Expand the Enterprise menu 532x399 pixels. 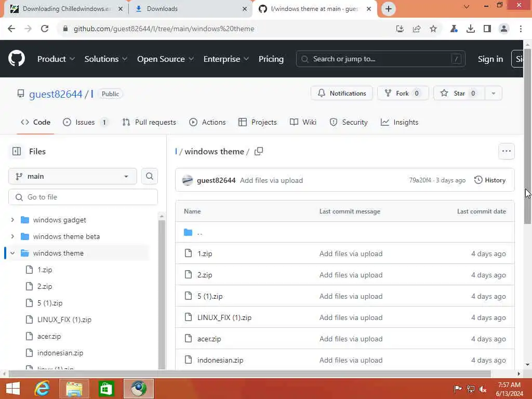tap(227, 59)
